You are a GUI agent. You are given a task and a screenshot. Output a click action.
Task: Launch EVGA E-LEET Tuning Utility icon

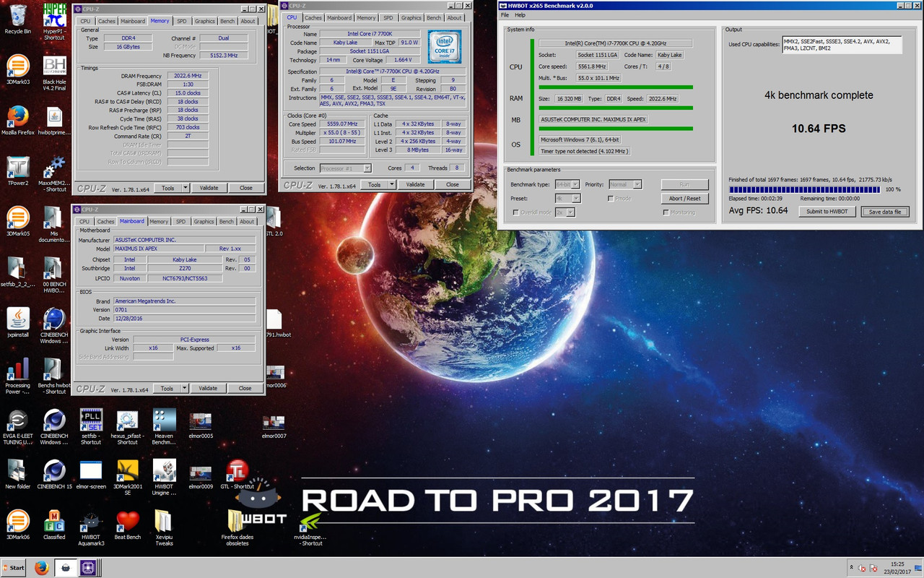[x=17, y=427]
